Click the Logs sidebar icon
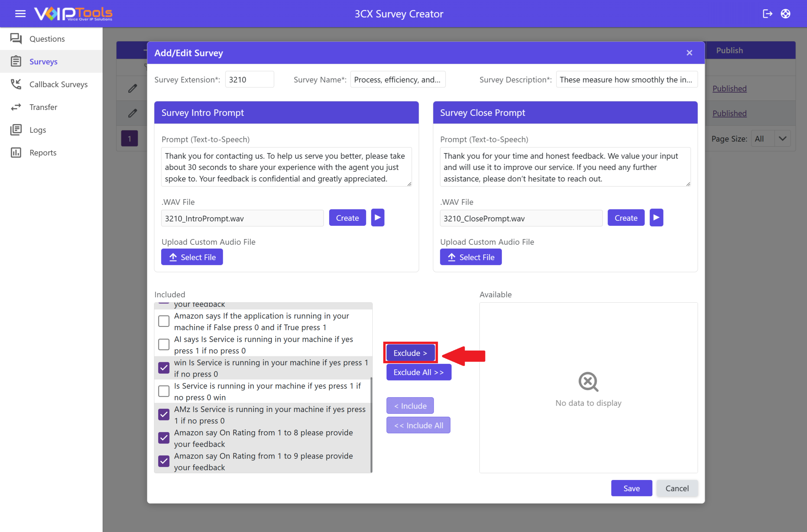This screenshot has height=532, width=807. click(16, 129)
